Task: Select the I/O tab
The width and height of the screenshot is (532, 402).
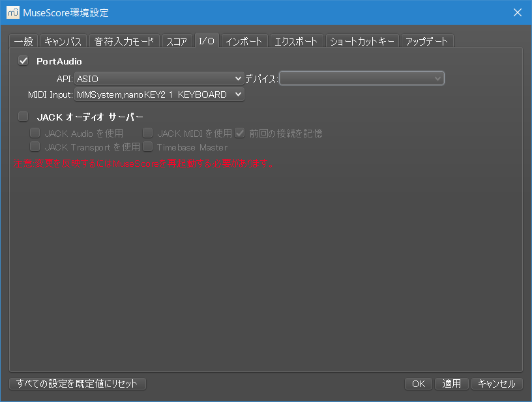Action: 207,40
